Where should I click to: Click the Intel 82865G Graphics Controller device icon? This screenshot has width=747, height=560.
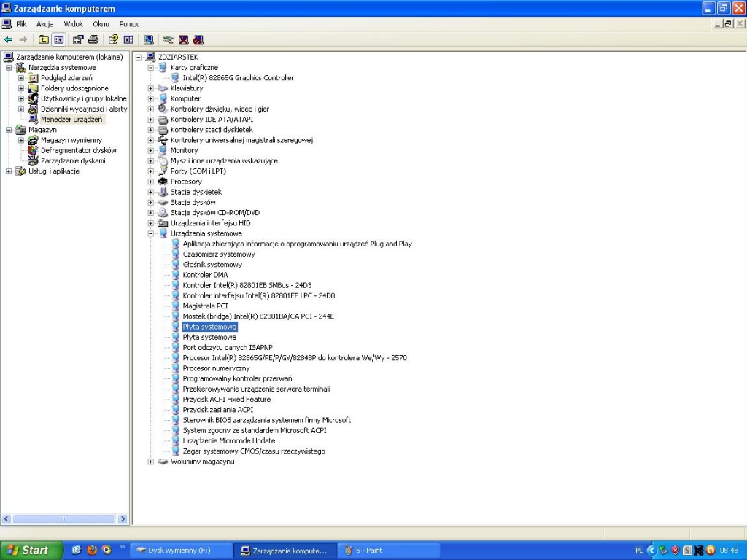click(x=175, y=77)
